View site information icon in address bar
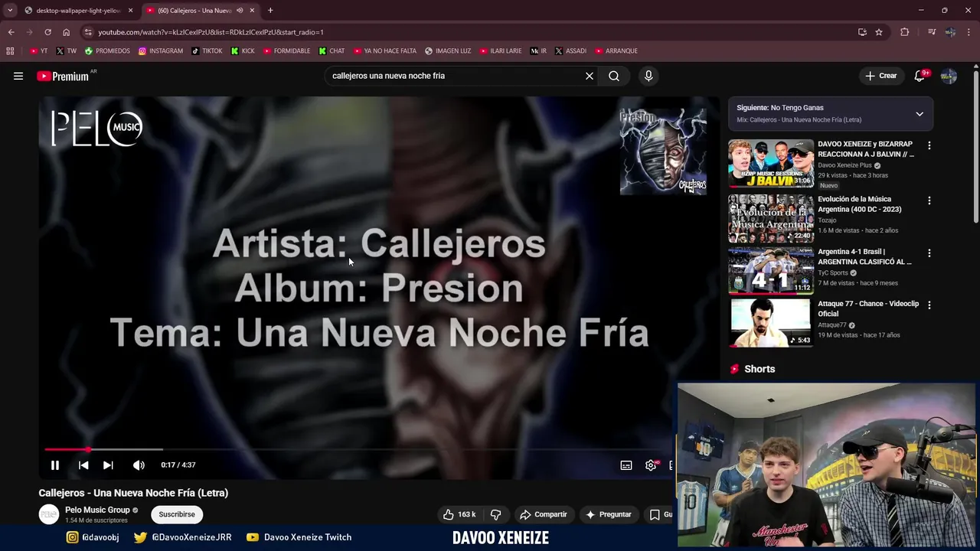980x551 pixels. [88, 32]
